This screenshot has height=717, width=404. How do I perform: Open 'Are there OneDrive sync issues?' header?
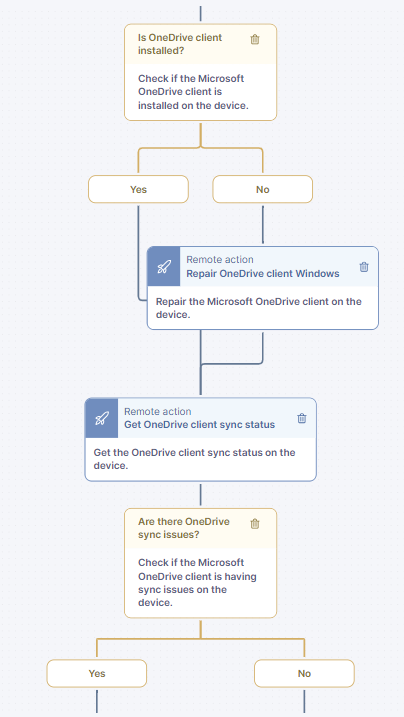184,528
